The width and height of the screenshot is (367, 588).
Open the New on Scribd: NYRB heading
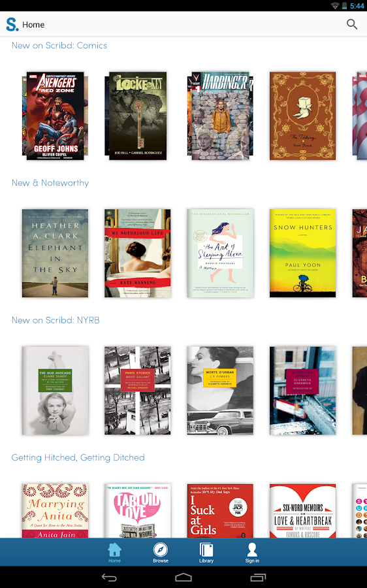56,320
